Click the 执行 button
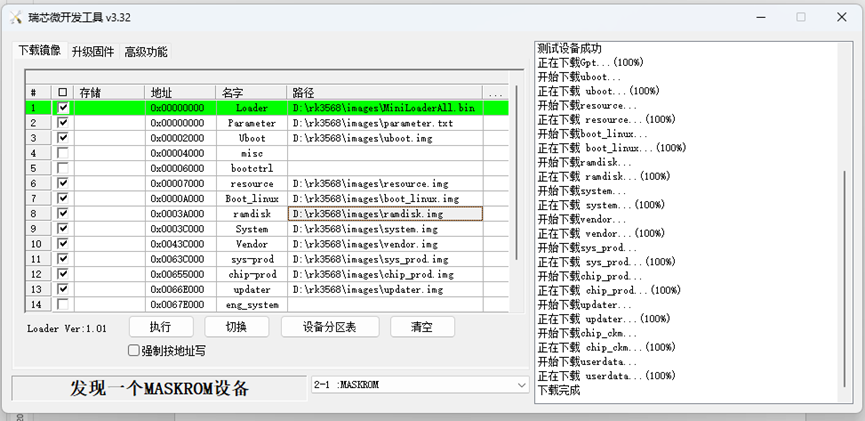This screenshot has height=421, width=865. 161,327
